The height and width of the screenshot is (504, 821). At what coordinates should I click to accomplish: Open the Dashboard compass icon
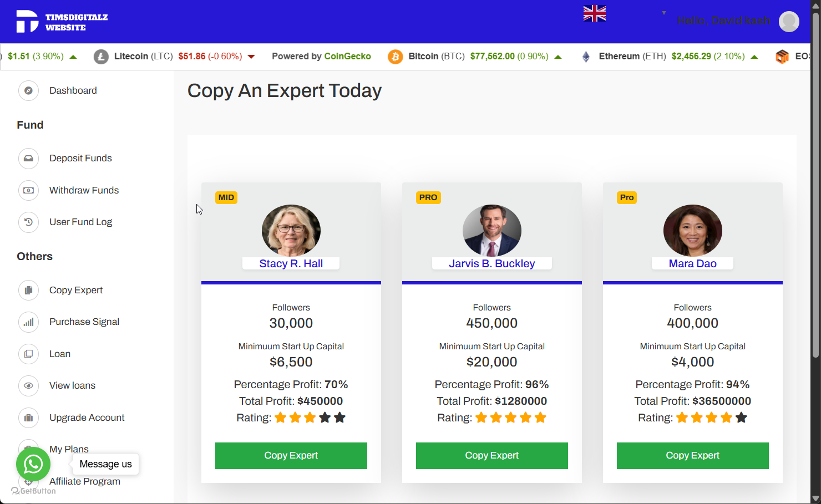pos(28,90)
